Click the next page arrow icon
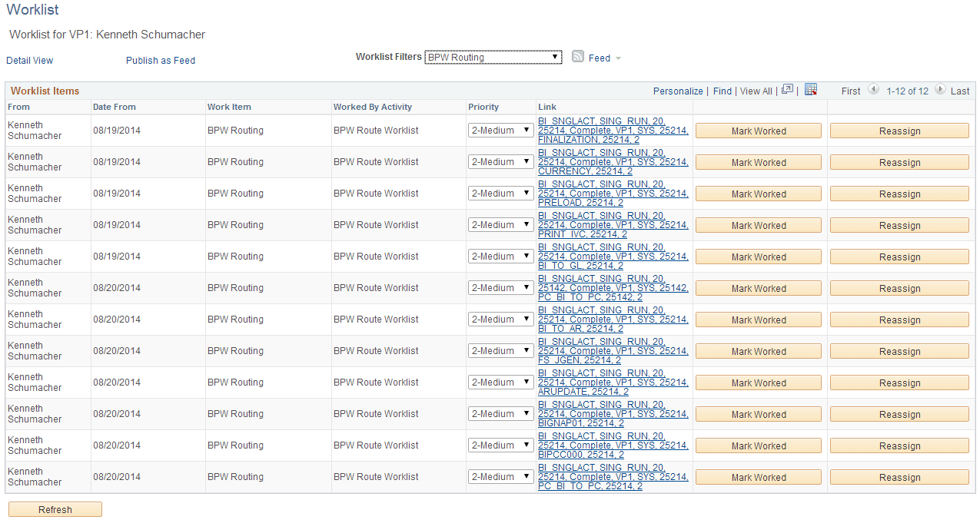 [x=939, y=90]
